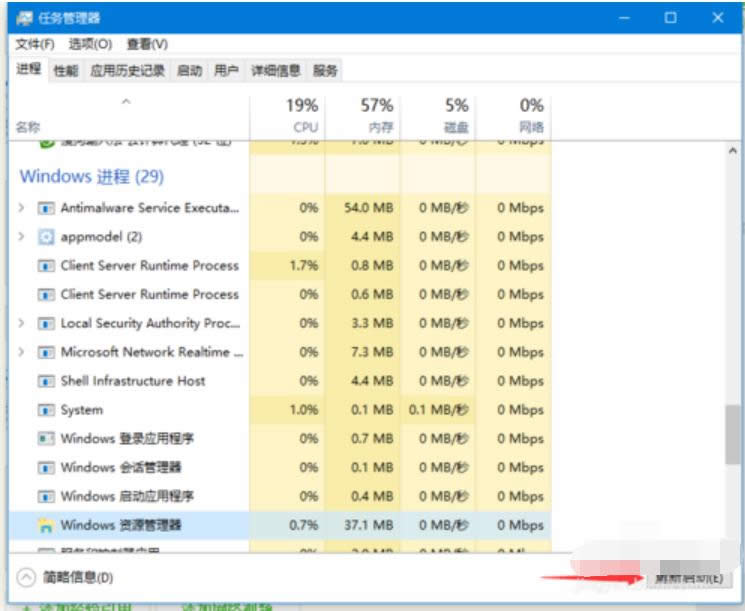Click the Windows 会话管理器 icon
The width and height of the screenshot is (745, 611).
45,468
